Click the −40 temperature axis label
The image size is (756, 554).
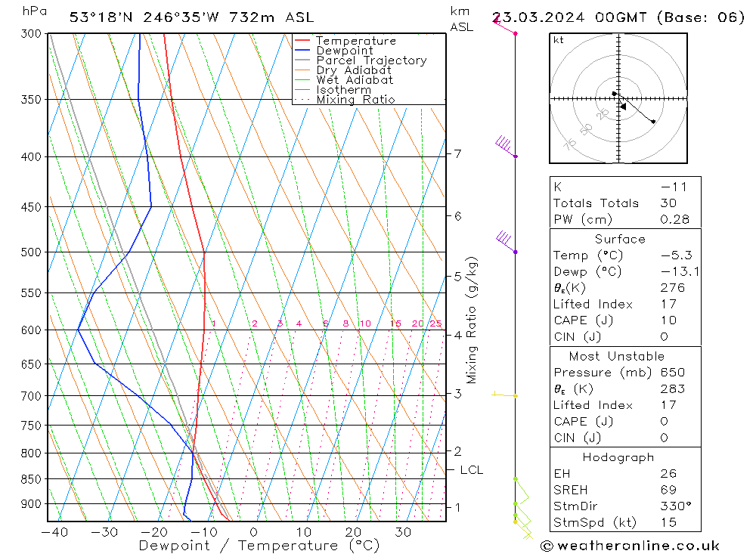coord(54,532)
